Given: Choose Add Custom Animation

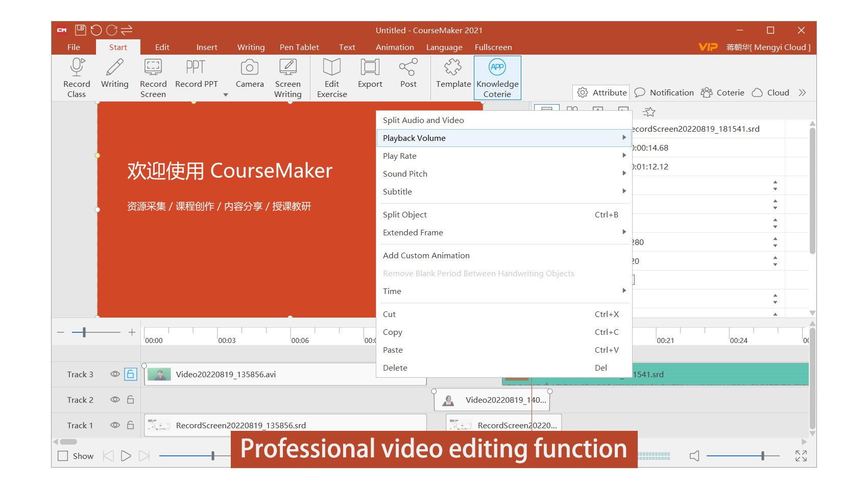Looking at the screenshot, I should [504, 255].
